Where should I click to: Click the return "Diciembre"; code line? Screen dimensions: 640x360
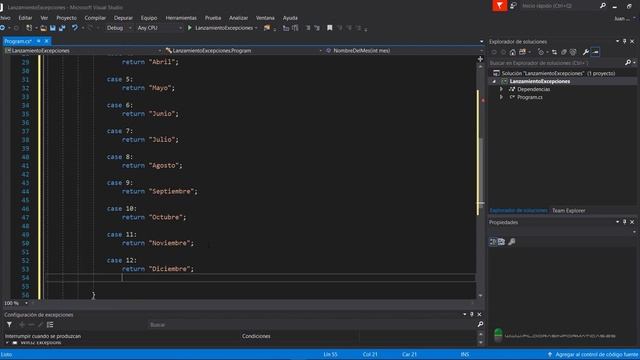tap(158, 269)
